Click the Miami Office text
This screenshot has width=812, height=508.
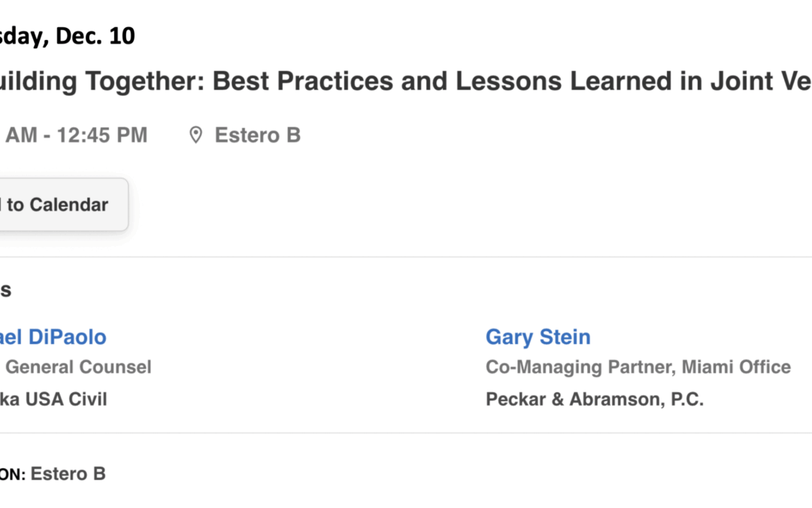coord(736,367)
